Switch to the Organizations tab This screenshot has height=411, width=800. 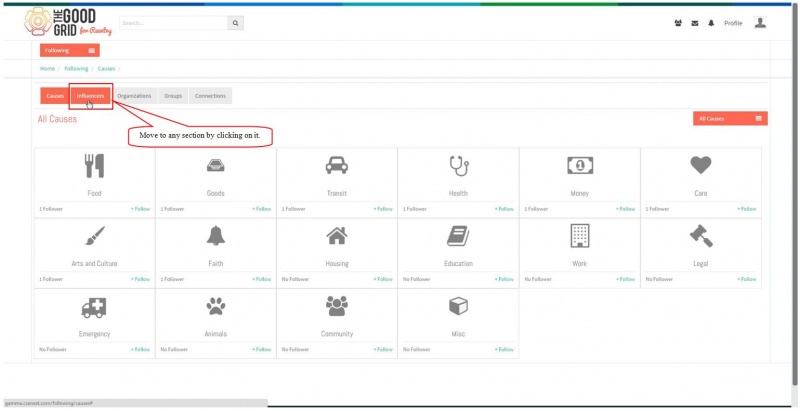coord(134,96)
